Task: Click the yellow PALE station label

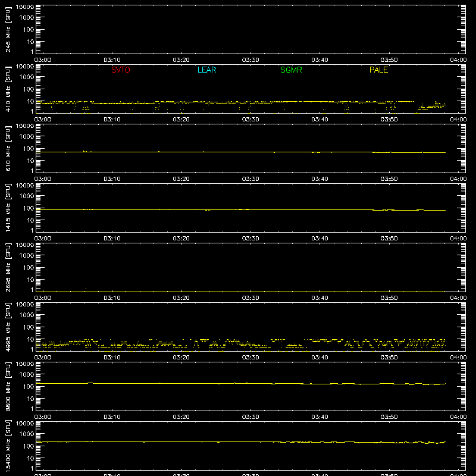Action: (378, 70)
